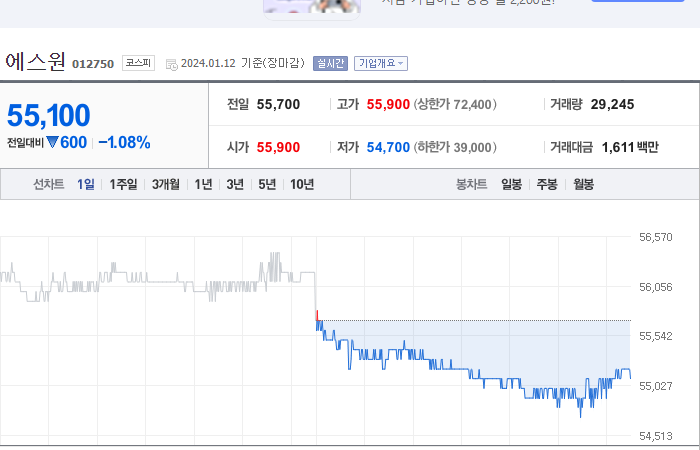Select the 3년 chart range
The height and width of the screenshot is (450, 700).
coord(235,184)
